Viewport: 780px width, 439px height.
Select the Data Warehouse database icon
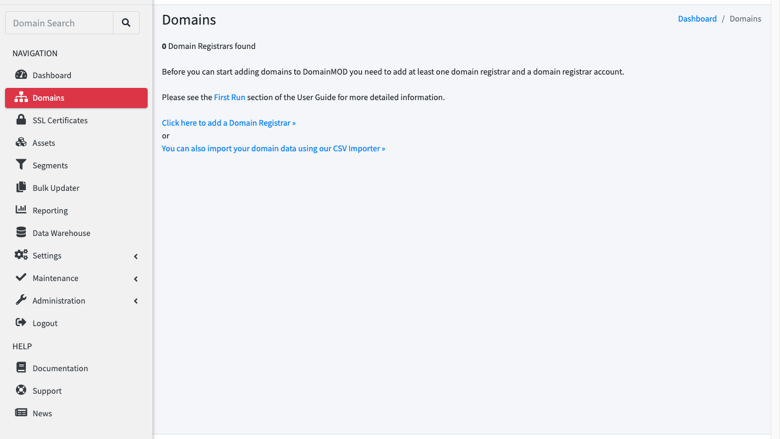[x=21, y=232]
